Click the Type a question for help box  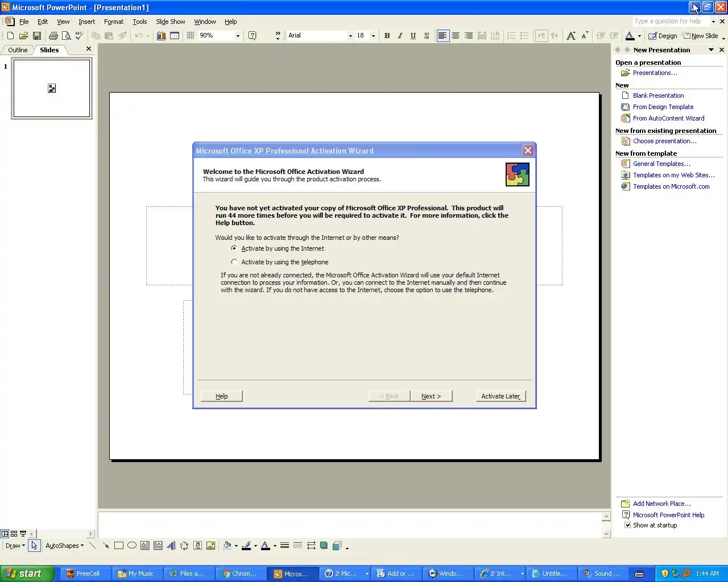pyautogui.click(x=671, y=22)
